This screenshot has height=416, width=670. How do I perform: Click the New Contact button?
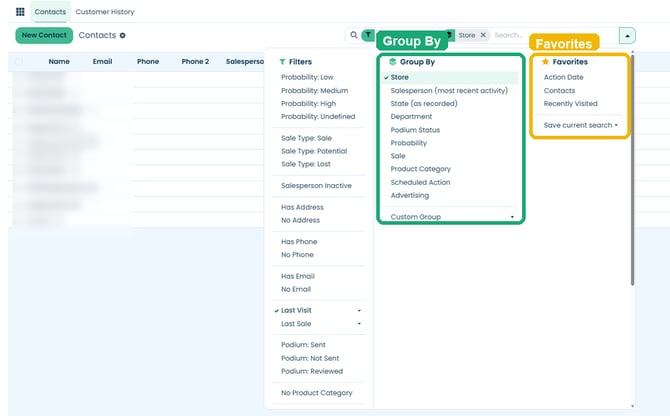tap(44, 35)
